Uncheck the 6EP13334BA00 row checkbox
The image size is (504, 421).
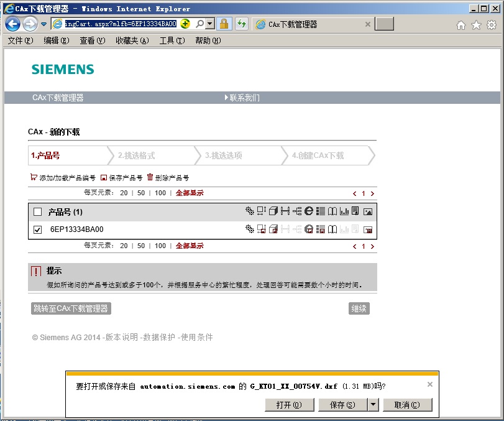coord(38,229)
